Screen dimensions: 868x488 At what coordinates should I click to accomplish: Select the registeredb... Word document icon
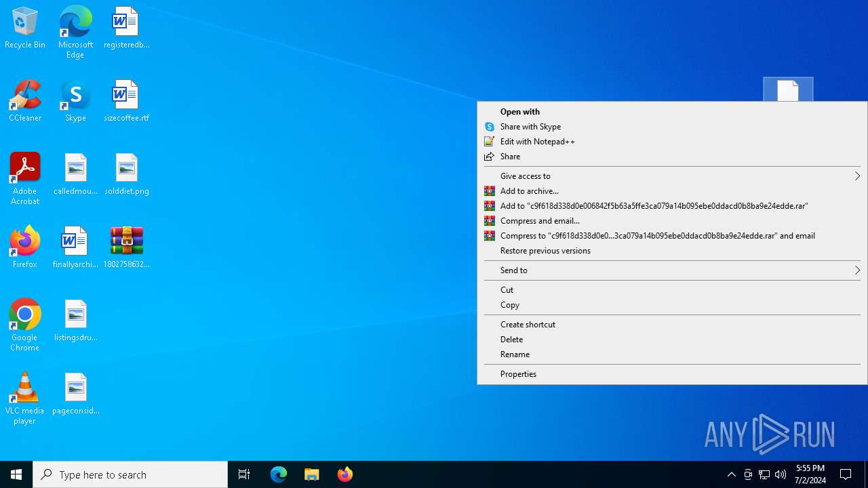tap(126, 28)
